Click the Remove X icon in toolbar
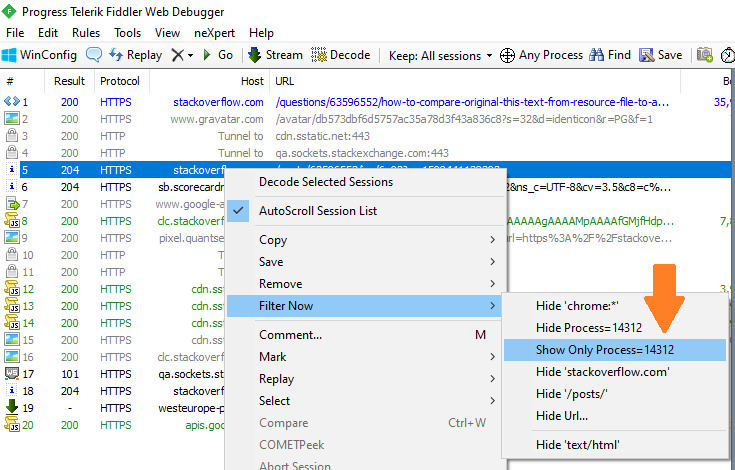 click(x=177, y=55)
